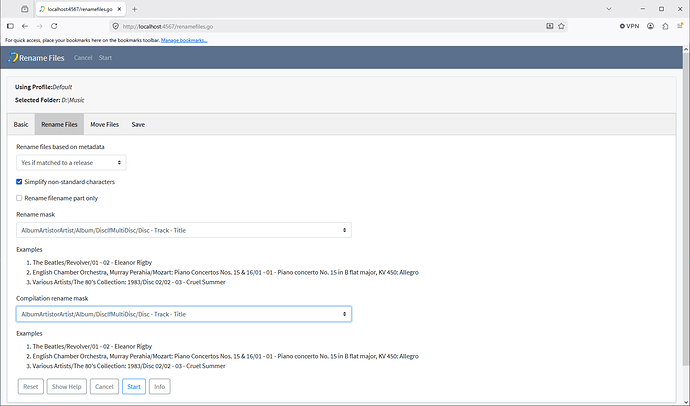Click 'Various Artists' example under Compilation rename mask
The height and width of the screenshot is (406, 690).
point(129,366)
